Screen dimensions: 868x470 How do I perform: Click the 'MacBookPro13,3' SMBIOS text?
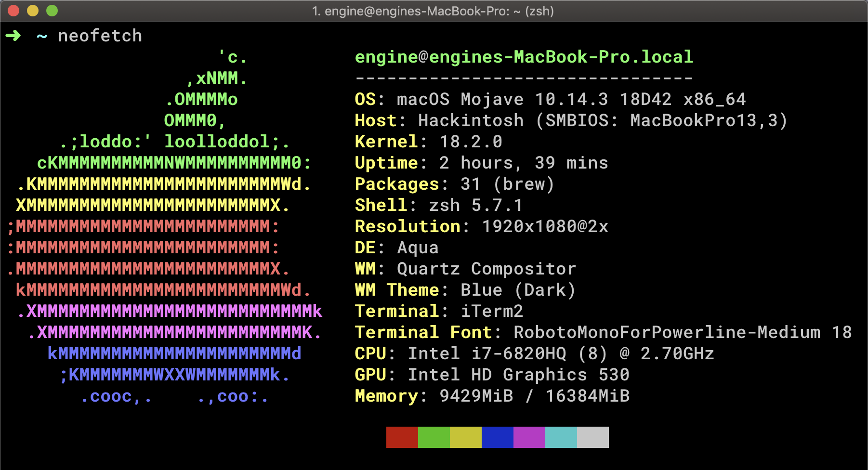pyautogui.click(x=704, y=120)
